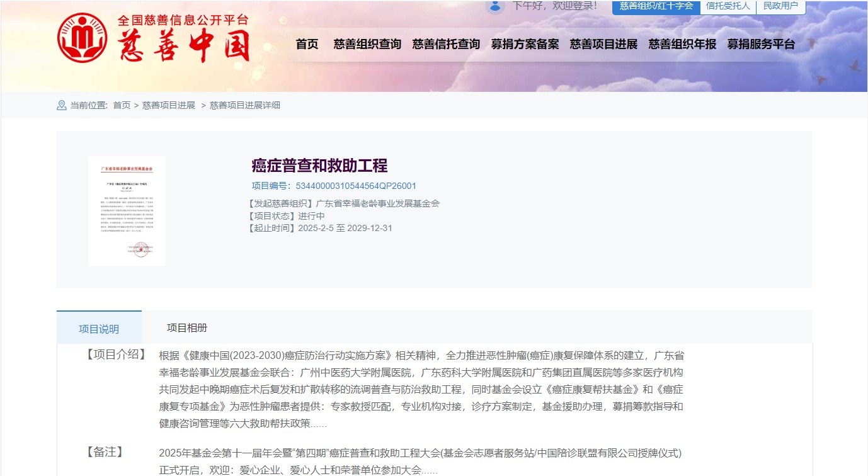Screen dimensions: 868x476
Task: Click the remark paragraph starting 2025年基金会第十一届年会
Action: pyautogui.click(x=420, y=462)
